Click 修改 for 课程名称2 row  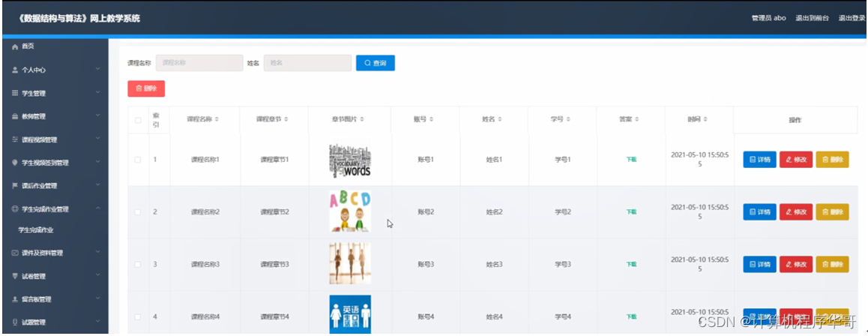796,212
